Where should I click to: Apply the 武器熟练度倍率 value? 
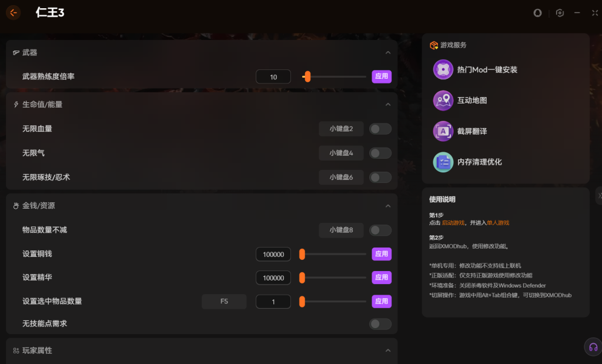(382, 76)
